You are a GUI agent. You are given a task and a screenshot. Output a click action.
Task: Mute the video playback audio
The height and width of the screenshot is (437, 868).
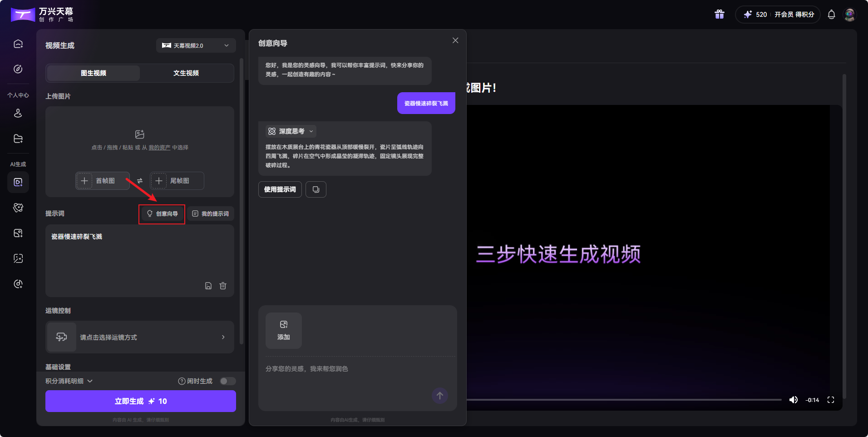coord(794,400)
